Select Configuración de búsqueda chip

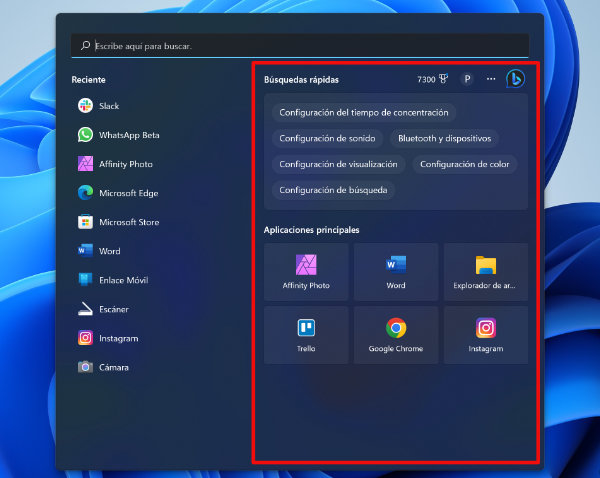click(x=333, y=190)
